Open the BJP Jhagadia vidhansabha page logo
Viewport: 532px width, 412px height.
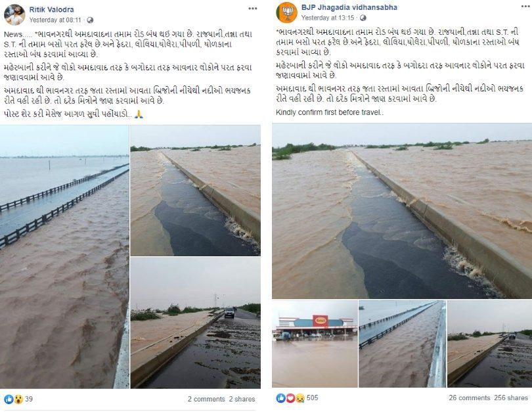pos(287,12)
